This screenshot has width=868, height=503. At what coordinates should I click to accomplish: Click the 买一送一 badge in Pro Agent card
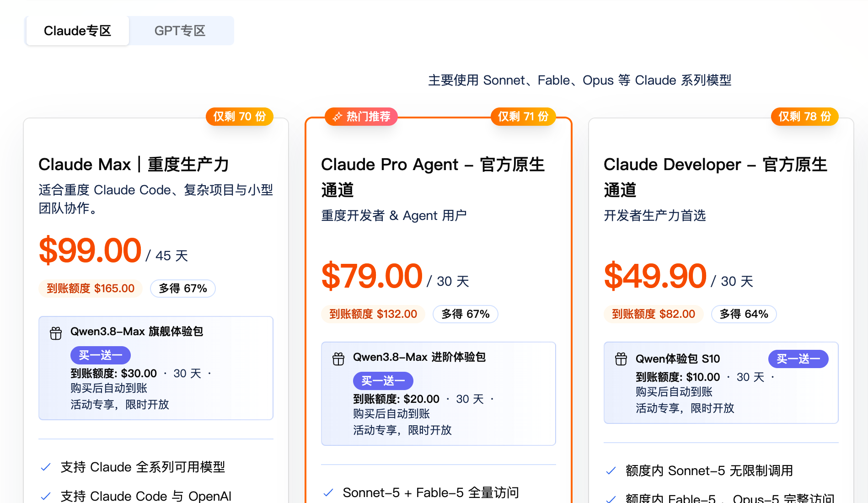[x=383, y=381]
